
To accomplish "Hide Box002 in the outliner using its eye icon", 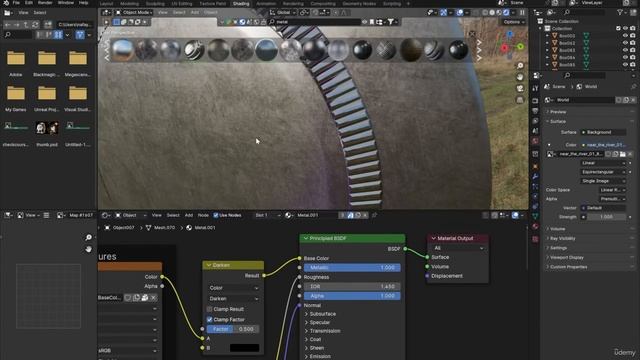I will tap(625, 36).
